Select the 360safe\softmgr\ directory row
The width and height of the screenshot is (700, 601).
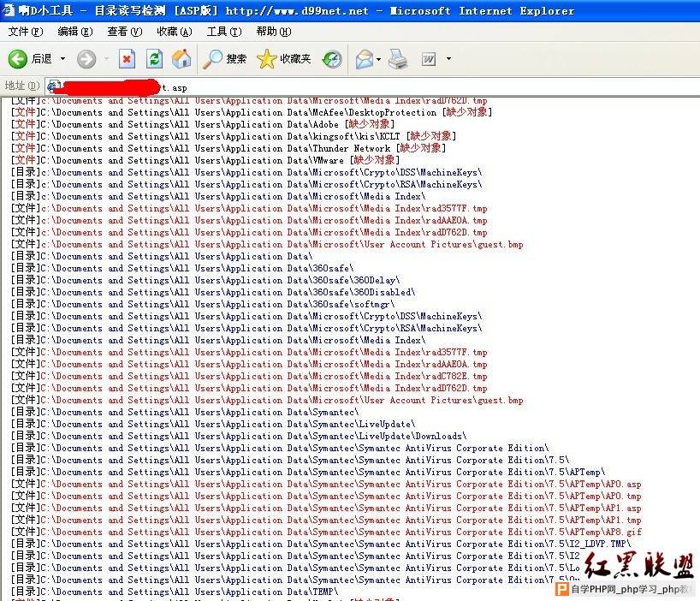click(x=203, y=305)
